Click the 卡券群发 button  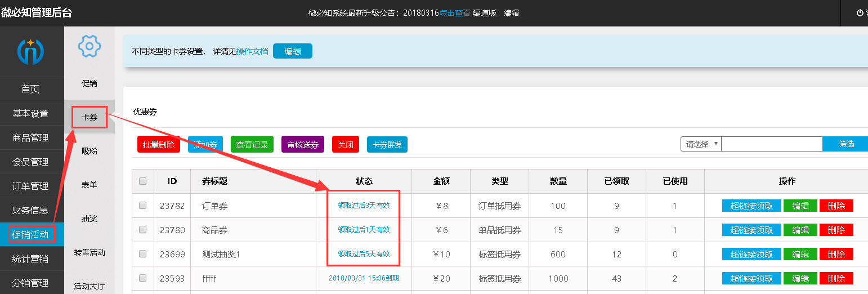[387, 144]
